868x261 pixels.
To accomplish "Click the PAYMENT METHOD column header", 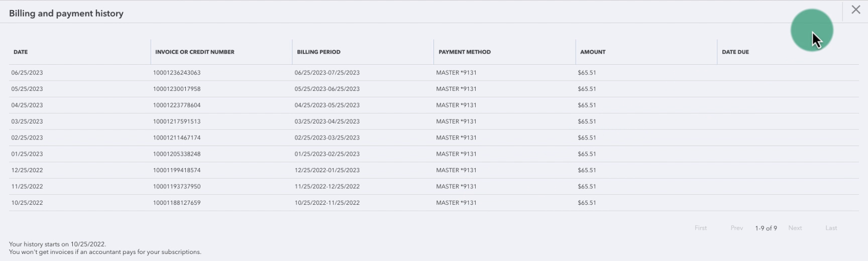I will click(465, 52).
